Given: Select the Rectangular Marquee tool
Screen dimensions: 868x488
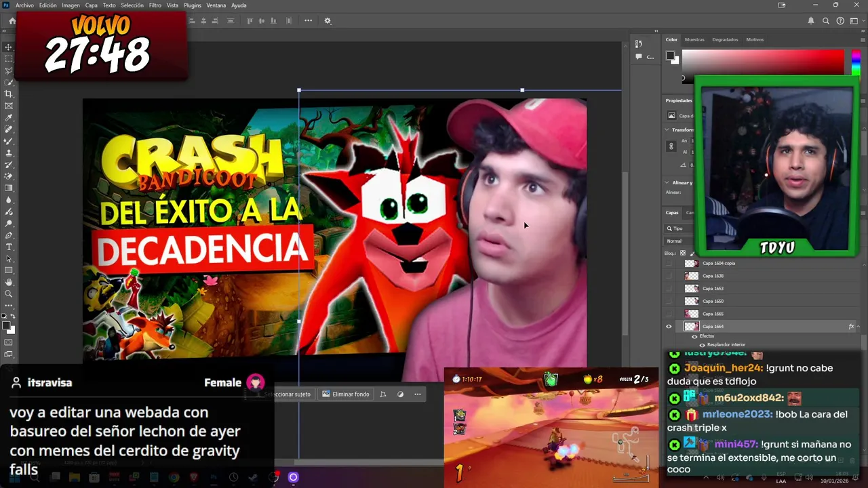Looking at the screenshot, I should click(9, 59).
